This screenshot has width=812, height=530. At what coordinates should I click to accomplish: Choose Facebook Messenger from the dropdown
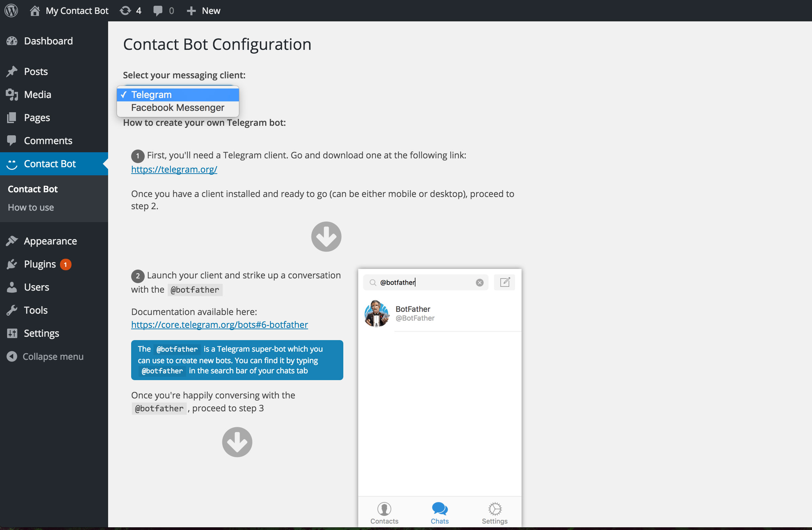click(178, 108)
